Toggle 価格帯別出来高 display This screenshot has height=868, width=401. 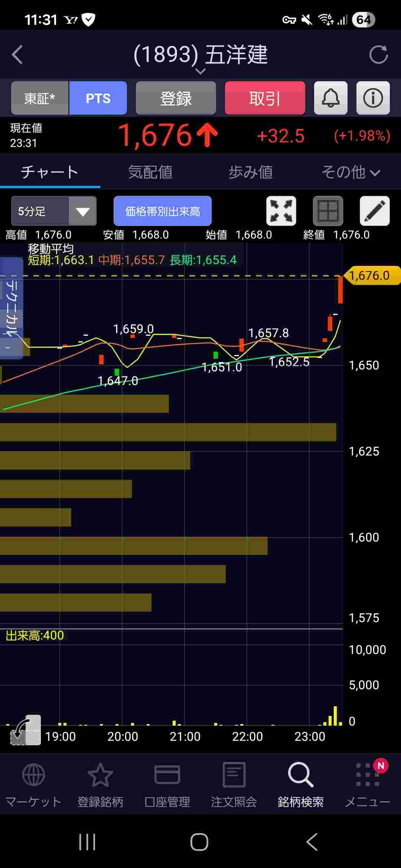point(163,211)
